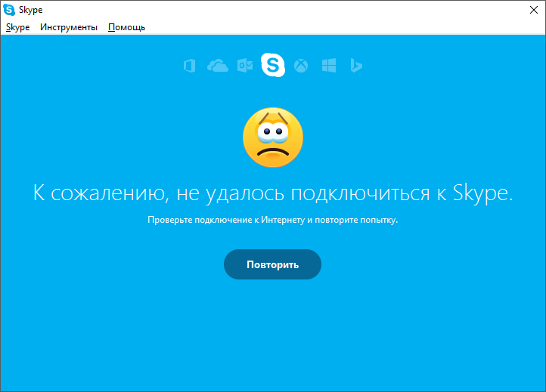Click the text Проверьте подключение к Интернету
The image size is (546, 392).
[226, 220]
